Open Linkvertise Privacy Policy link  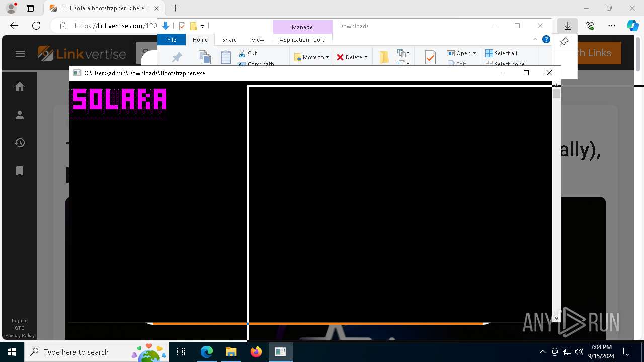20,336
